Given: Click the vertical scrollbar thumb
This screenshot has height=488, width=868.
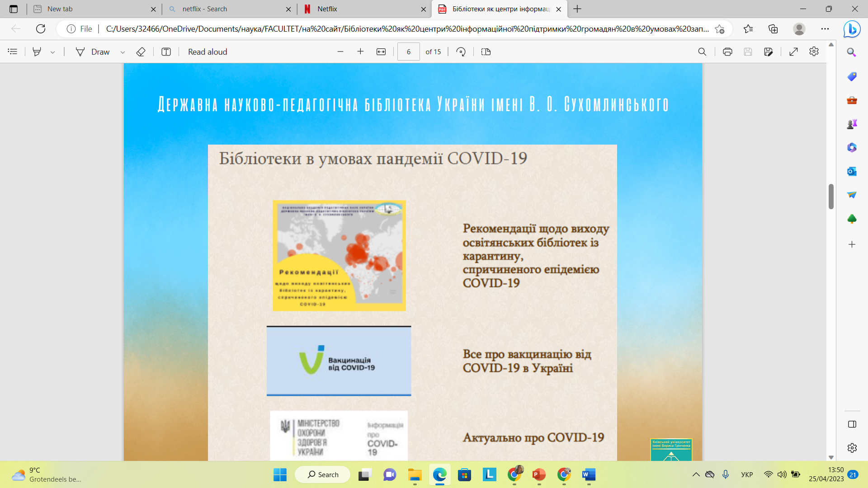Looking at the screenshot, I should coord(831,197).
